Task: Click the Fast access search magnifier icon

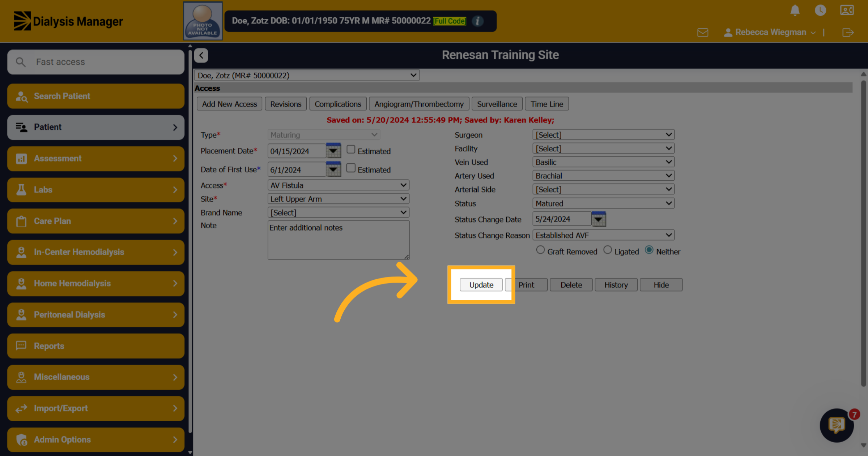Action: click(x=21, y=62)
